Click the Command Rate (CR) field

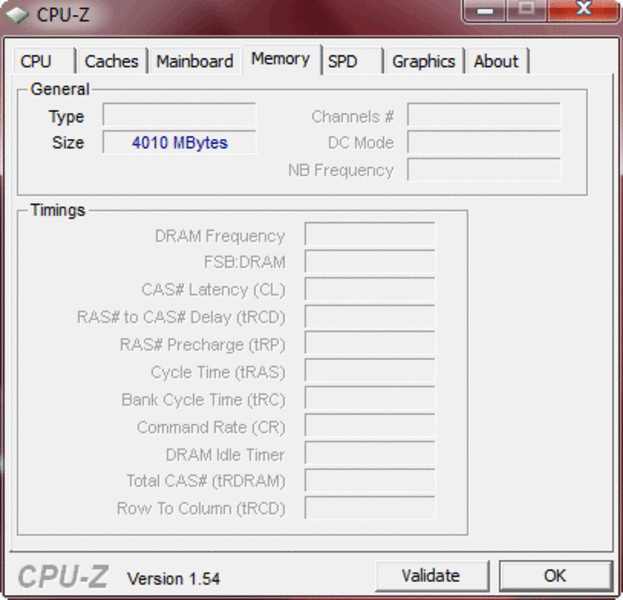[x=370, y=426]
